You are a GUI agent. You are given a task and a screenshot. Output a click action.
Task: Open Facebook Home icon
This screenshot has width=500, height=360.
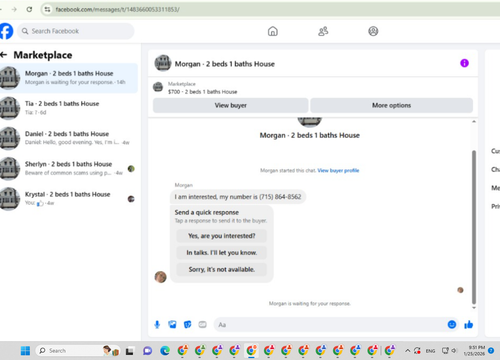(x=273, y=31)
